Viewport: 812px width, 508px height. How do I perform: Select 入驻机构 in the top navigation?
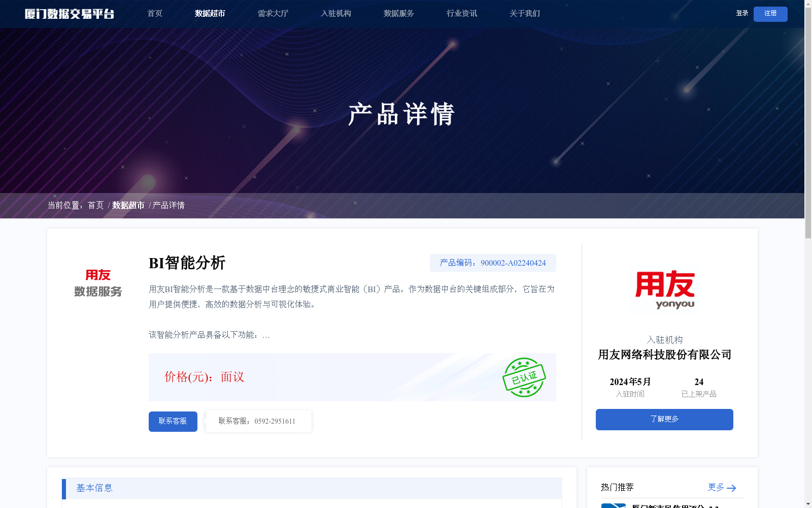tap(336, 14)
